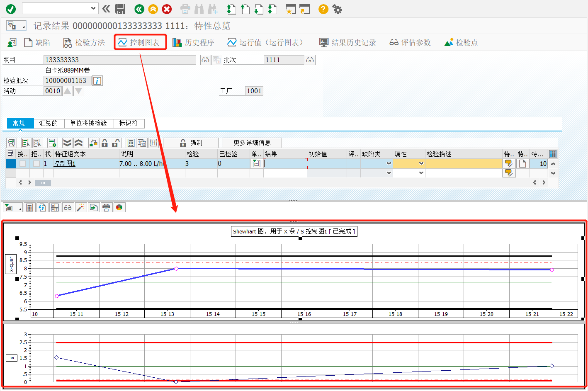Viewport: 588px width, 391px height.
Task: Open 检验点 inspection points
Action: coord(460,42)
